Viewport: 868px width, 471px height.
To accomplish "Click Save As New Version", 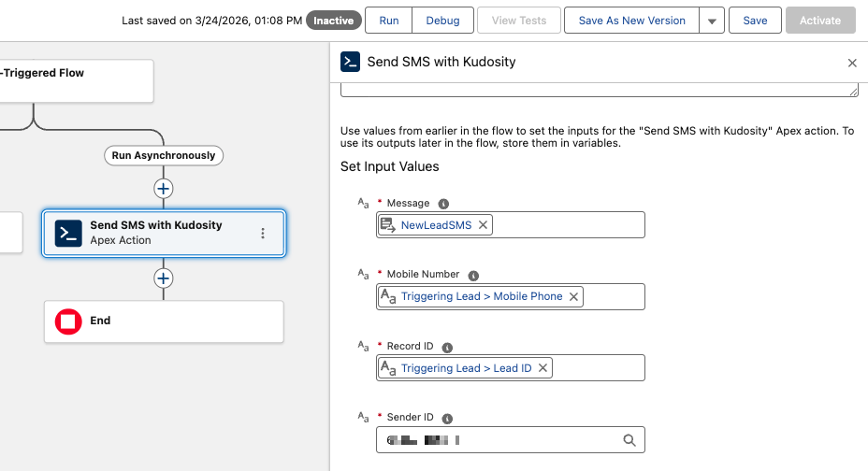I will click(631, 21).
